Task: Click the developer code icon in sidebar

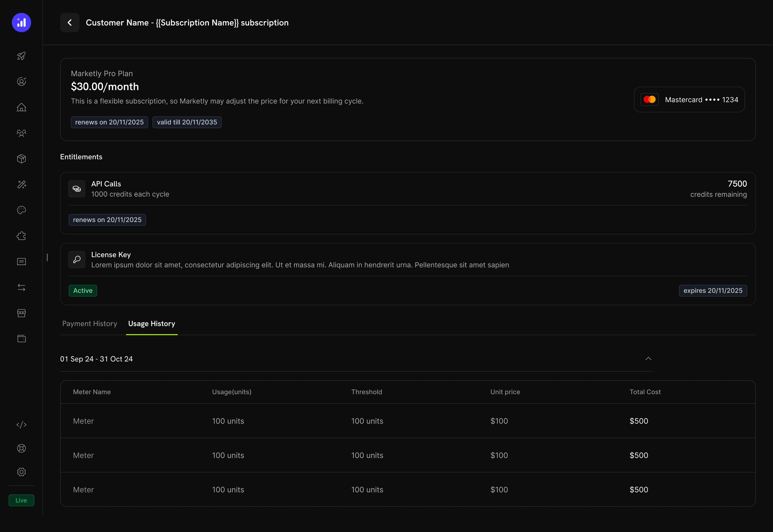Action: (21, 425)
